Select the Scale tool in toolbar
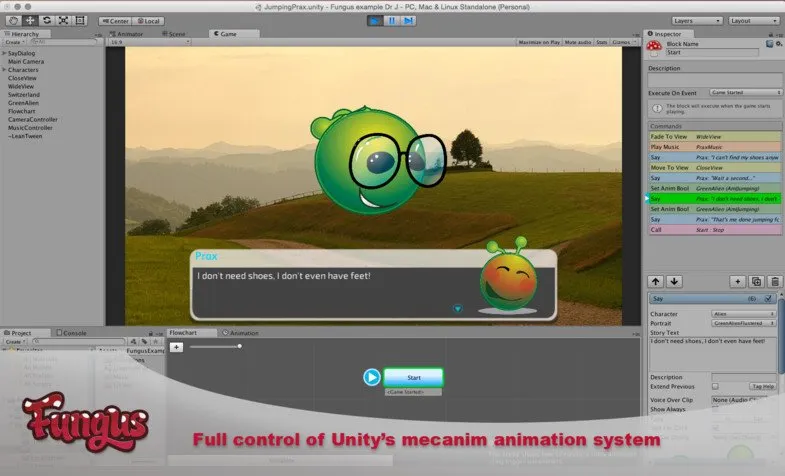 coord(63,21)
